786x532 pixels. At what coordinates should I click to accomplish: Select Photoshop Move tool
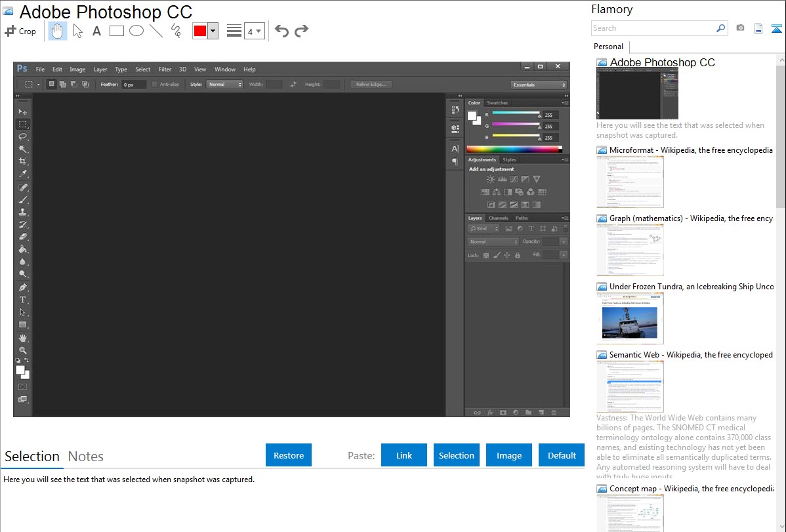22,112
